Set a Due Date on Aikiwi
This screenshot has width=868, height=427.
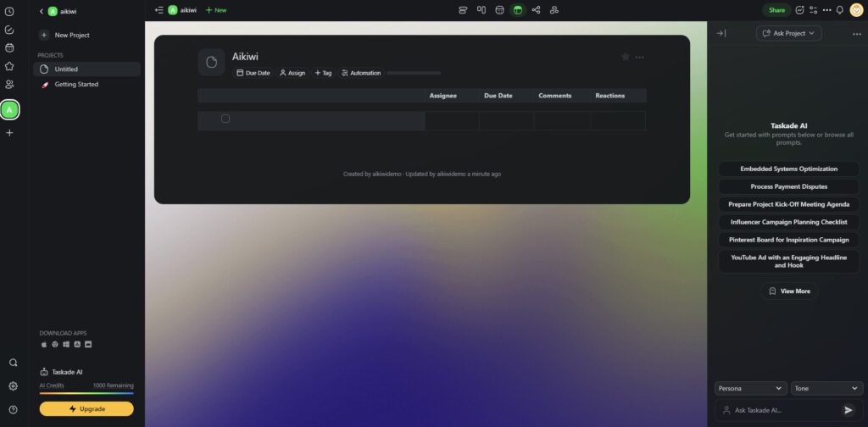click(x=253, y=73)
